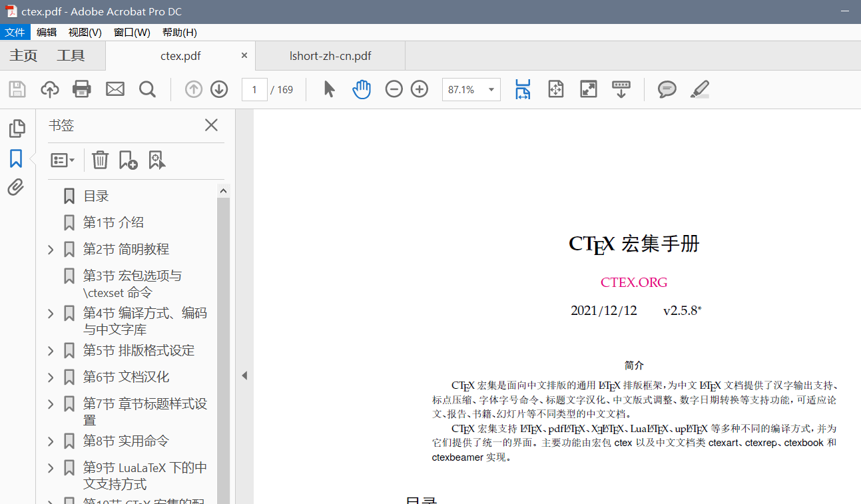Open the 视图(V) menu
Viewport: 861px width, 504px height.
tap(85, 32)
